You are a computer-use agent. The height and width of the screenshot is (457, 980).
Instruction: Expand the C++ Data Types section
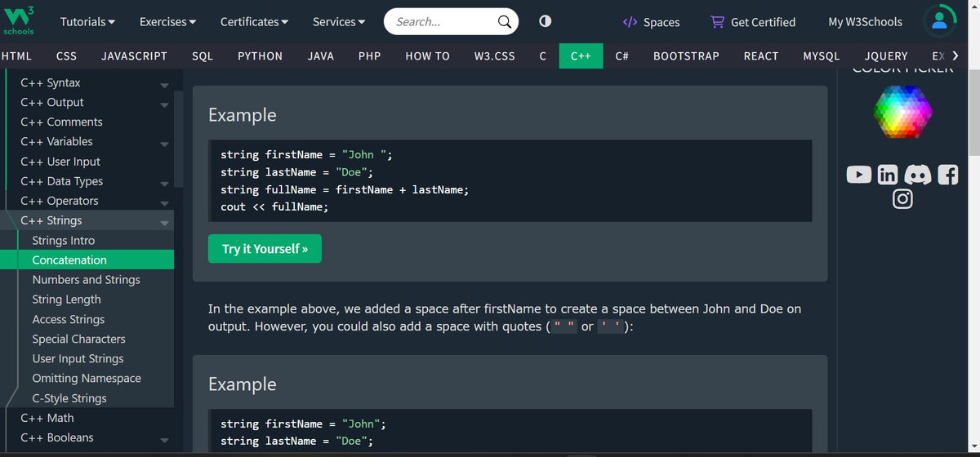(165, 183)
